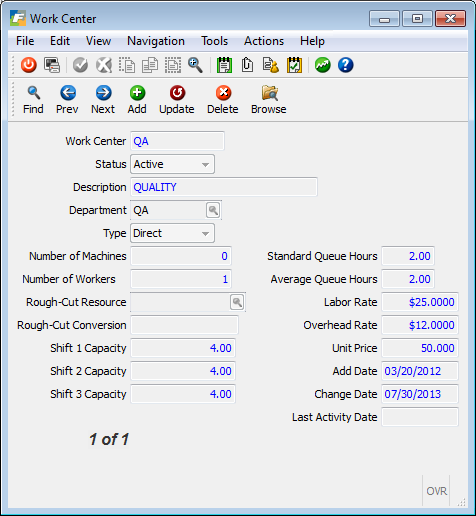This screenshot has width=476, height=516.
Task: Click Add to create a work center
Action: (x=137, y=100)
